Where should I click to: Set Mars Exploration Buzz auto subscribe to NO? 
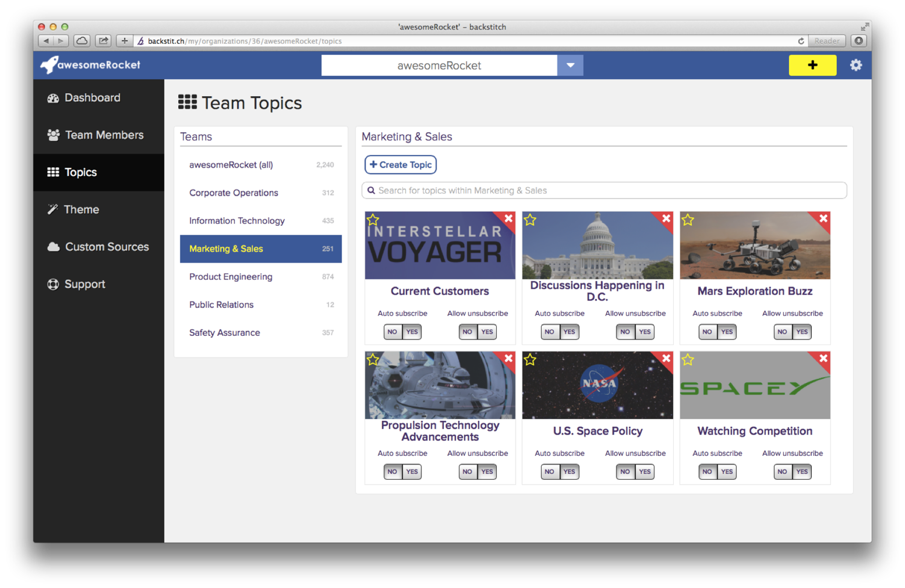pyautogui.click(x=707, y=332)
